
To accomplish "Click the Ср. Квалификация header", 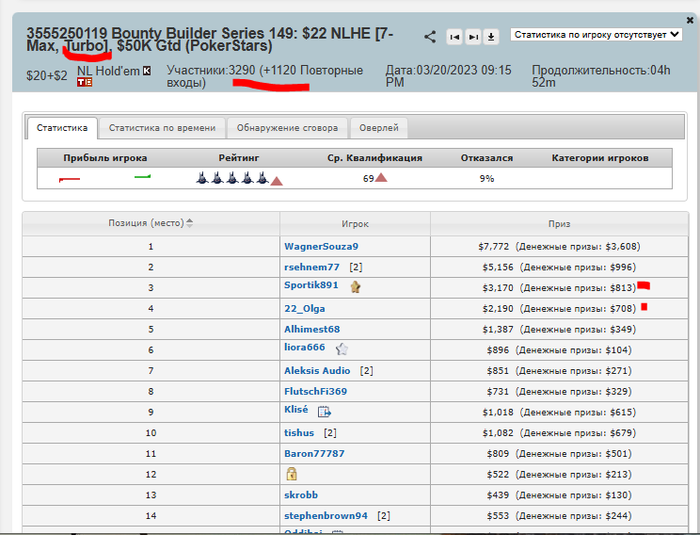I will (375, 158).
